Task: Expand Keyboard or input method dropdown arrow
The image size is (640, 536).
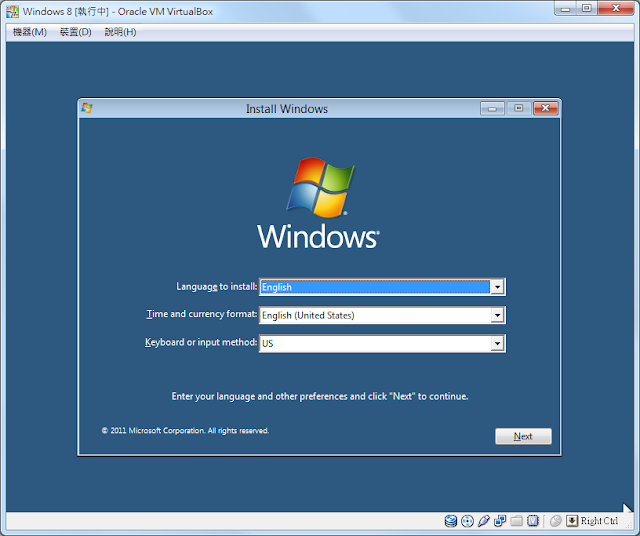Action: pyautogui.click(x=497, y=343)
